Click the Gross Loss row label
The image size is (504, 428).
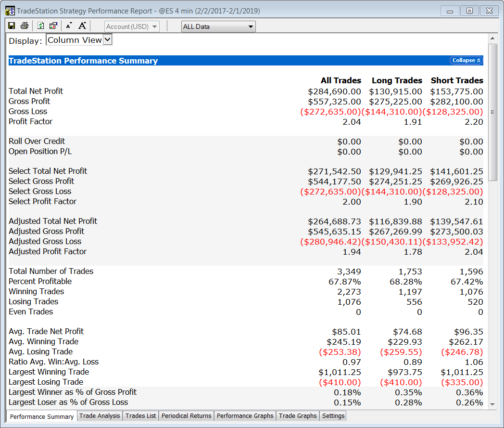(x=28, y=111)
